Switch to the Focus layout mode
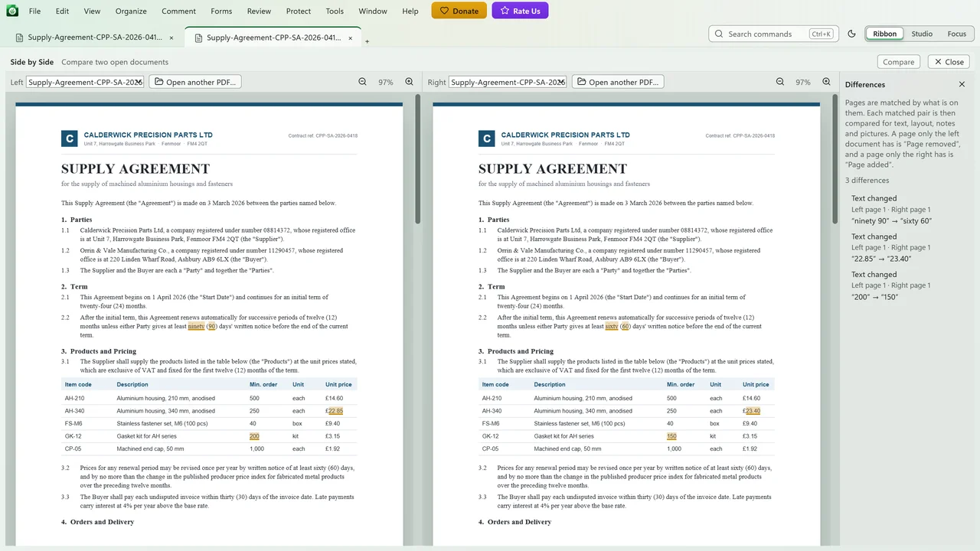Viewport: 980px width, 551px height. click(x=957, y=34)
